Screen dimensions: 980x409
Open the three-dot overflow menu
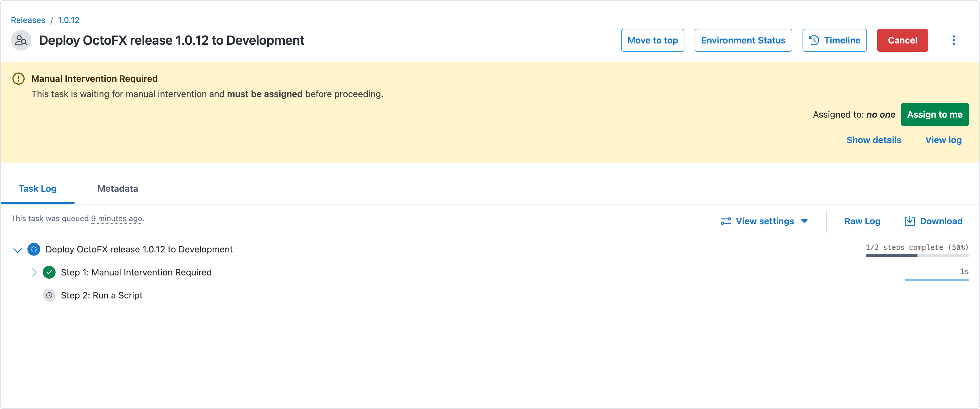[x=954, y=40]
